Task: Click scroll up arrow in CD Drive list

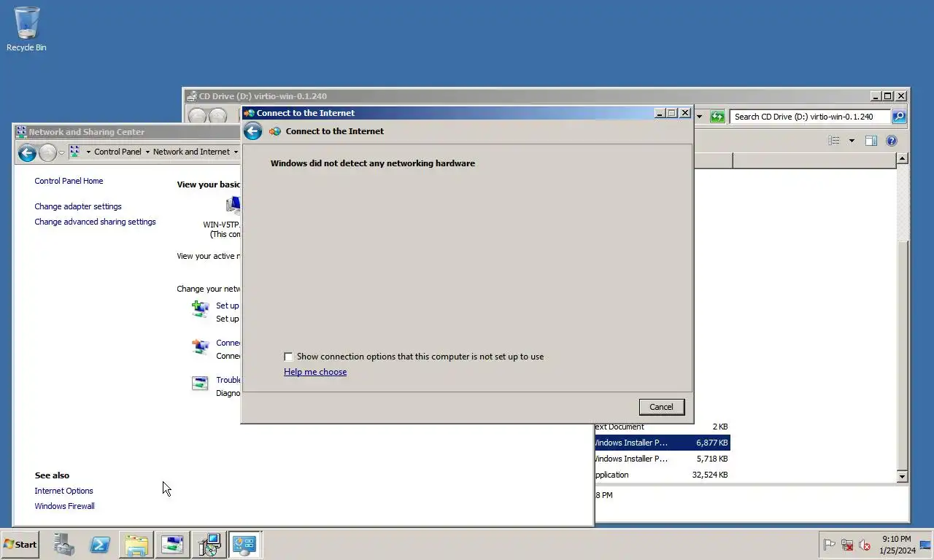Action: point(902,158)
